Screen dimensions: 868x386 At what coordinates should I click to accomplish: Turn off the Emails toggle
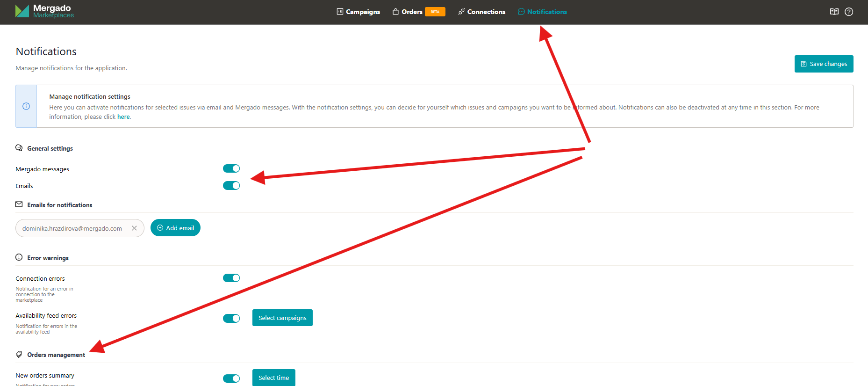pos(231,186)
